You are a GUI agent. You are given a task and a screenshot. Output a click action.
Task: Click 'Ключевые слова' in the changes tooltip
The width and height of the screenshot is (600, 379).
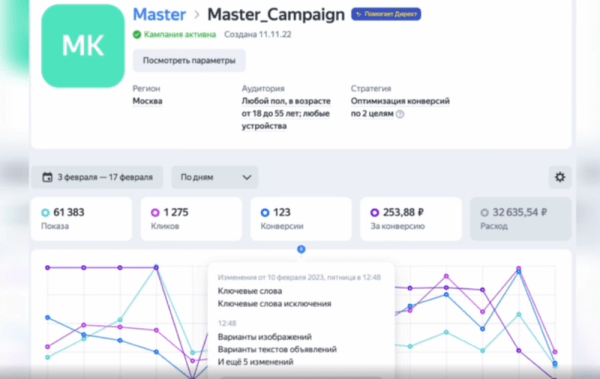250,291
